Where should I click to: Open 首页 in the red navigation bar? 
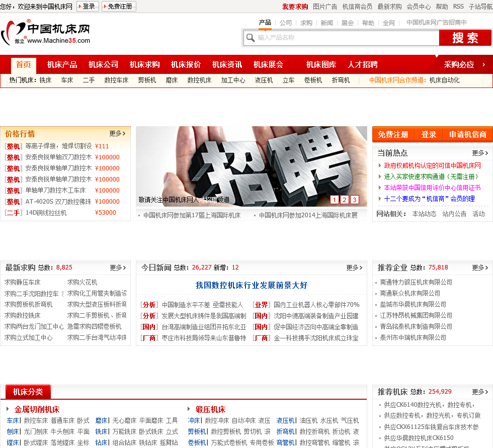click(24, 65)
